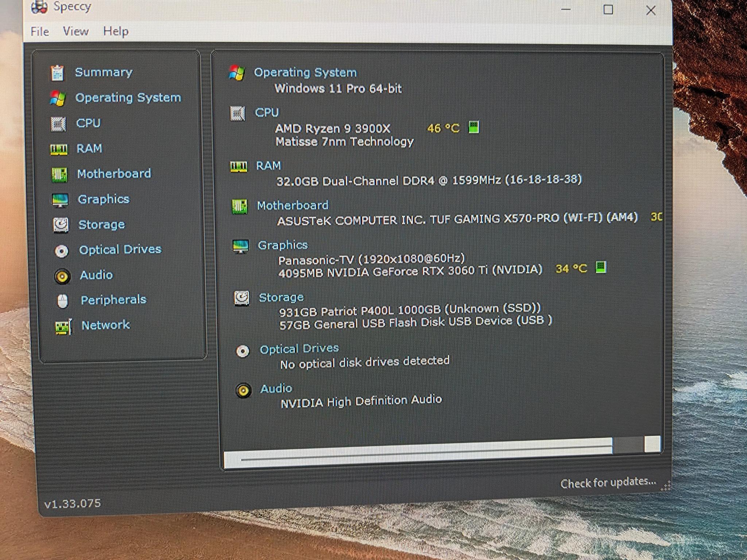Click the Optical Drives disc icon in sidebar
747x560 pixels.
click(62, 251)
